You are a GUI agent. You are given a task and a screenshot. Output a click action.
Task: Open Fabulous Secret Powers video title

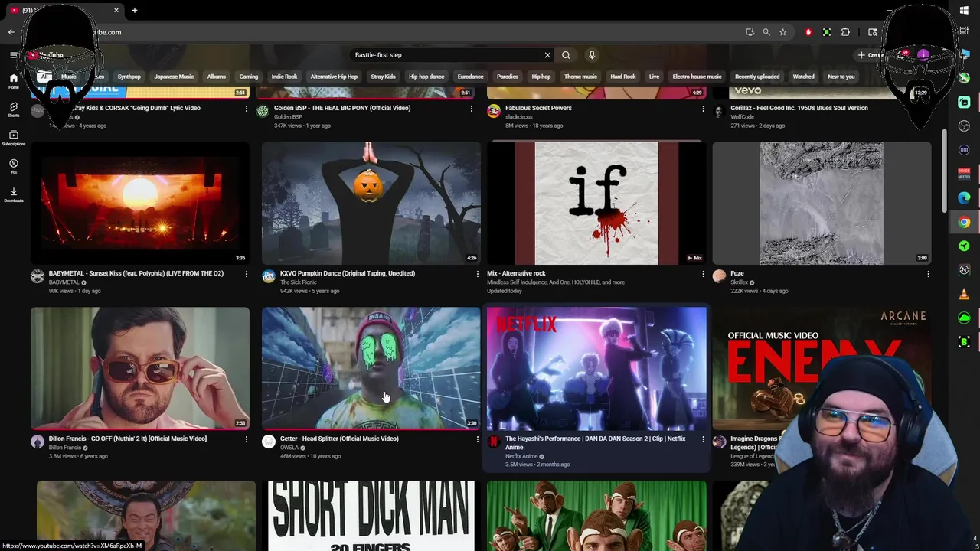pyautogui.click(x=538, y=108)
